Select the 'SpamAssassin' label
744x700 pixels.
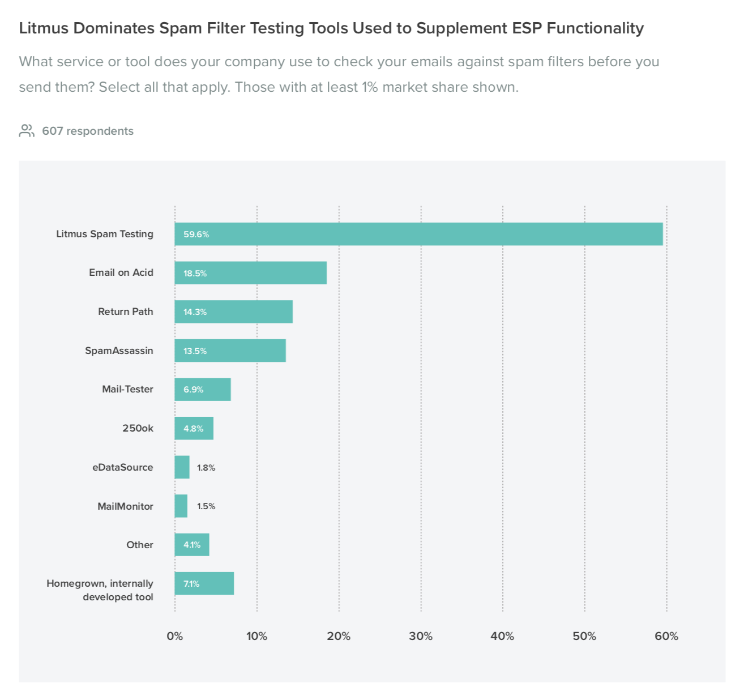pos(119,351)
